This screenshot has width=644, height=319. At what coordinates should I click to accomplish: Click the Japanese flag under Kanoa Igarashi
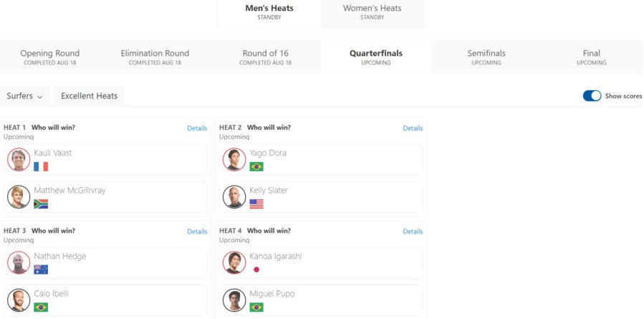pyautogui.click(x=256, y=270)
